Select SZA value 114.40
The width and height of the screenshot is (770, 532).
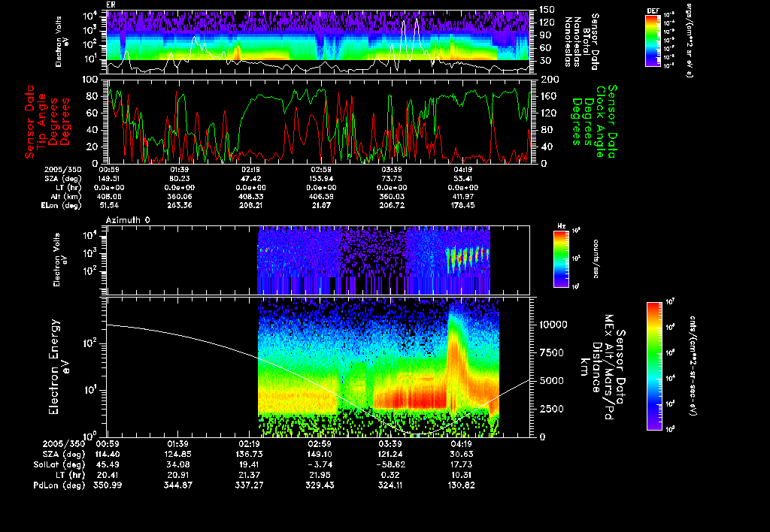(107, 455)
